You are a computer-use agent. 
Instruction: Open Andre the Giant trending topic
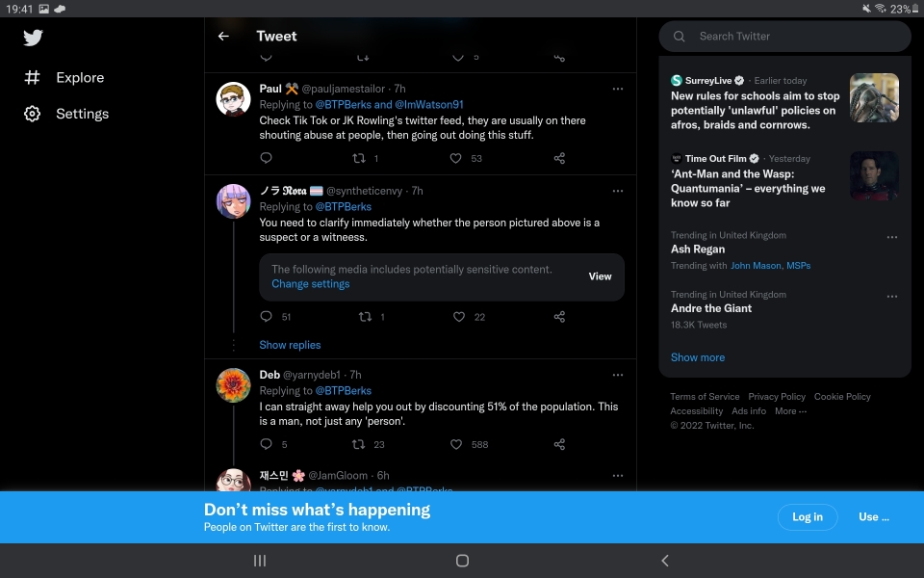(711, 308)
